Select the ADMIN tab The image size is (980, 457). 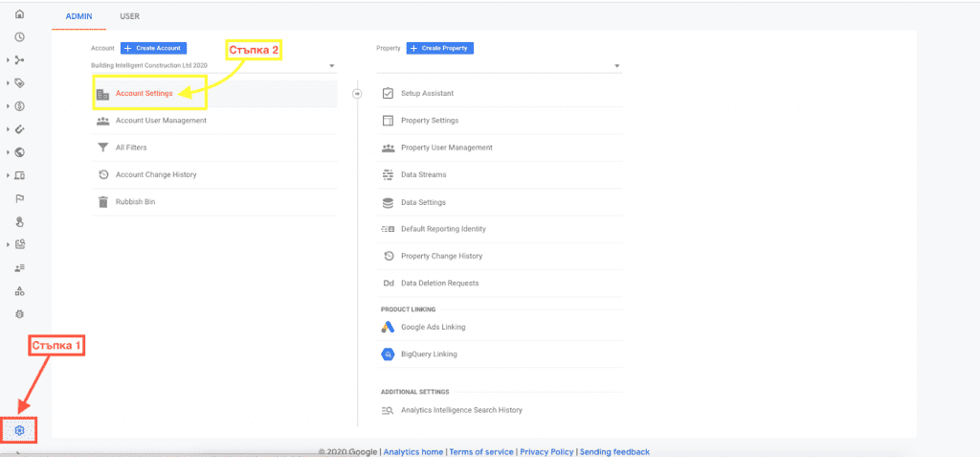pyautogui.click(x=78, y=16)
